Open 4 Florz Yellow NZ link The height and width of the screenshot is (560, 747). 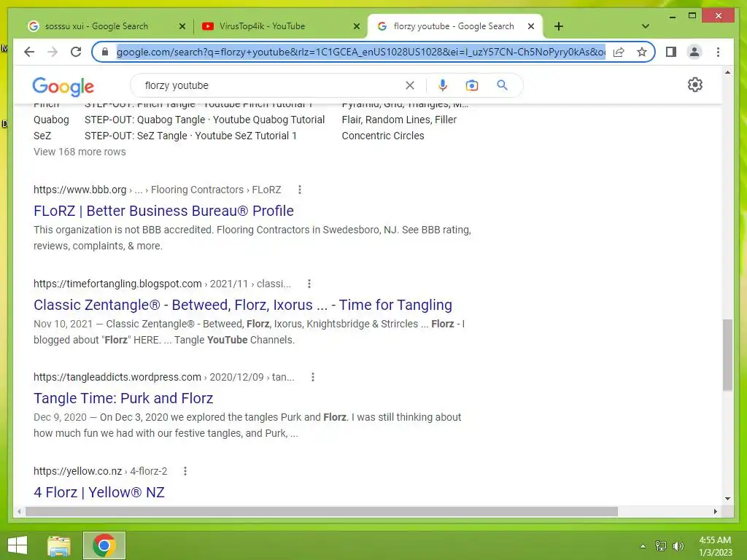[99, 492]
